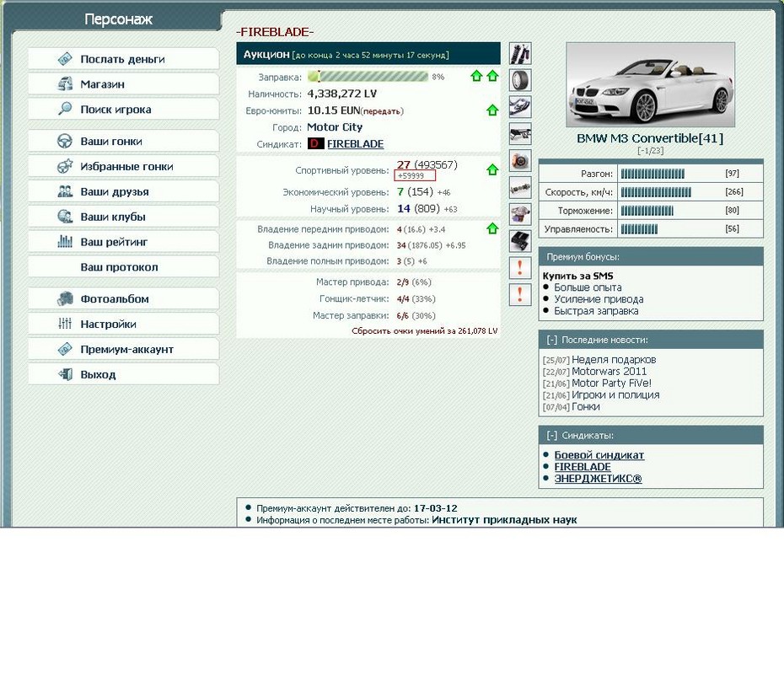Click the right green arrow beside Заправка
This screenshot has width=784, height=676.
coord(492,76)
